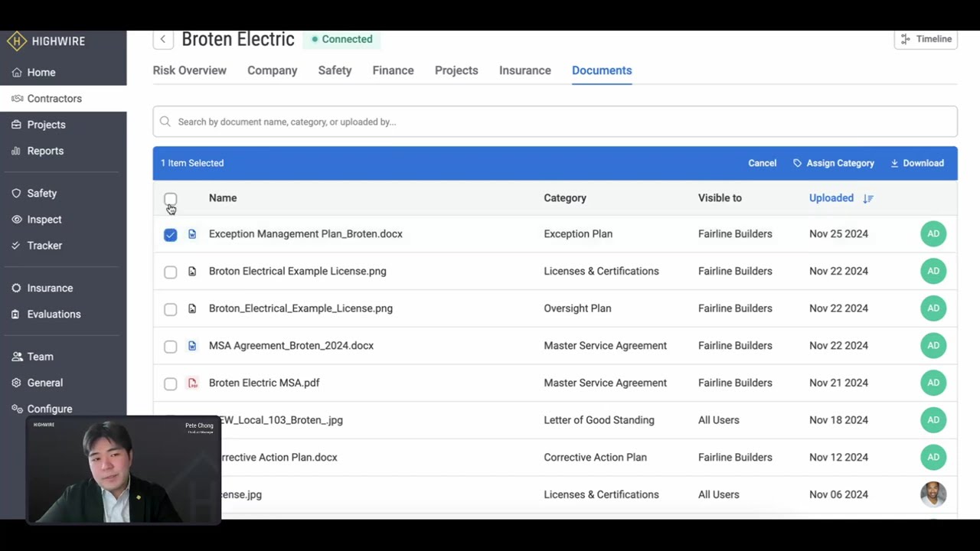Click the Uploaded sort order icon

point(868,198)
